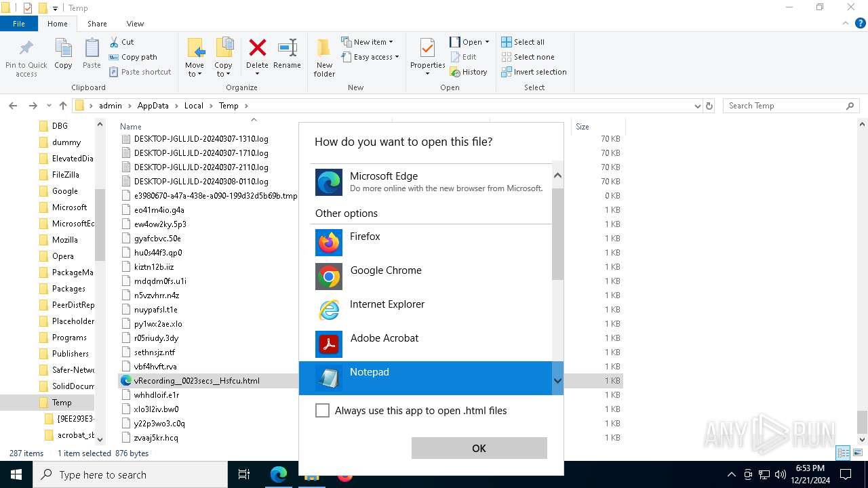Choose Google Chrome to open the file
Image resolution: width=868 pixels, height=488 pixels.
click(x=426, y=276)
